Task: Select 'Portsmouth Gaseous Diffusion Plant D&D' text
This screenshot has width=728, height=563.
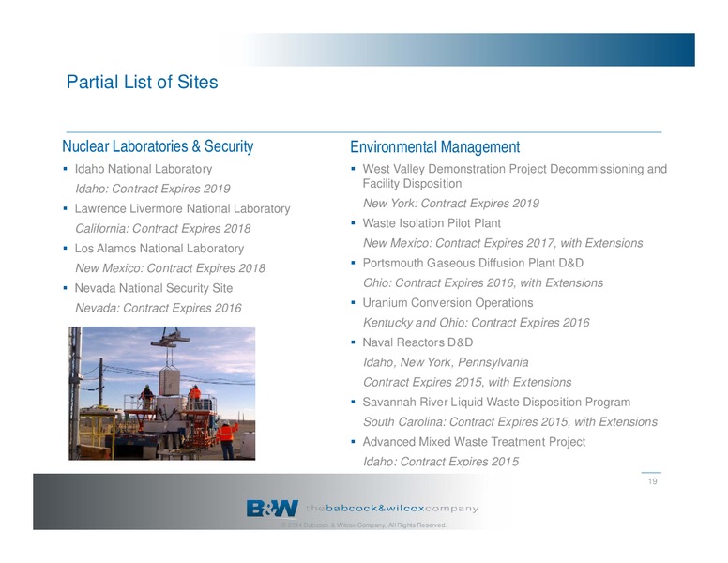Action: click(x=473, y=263)
